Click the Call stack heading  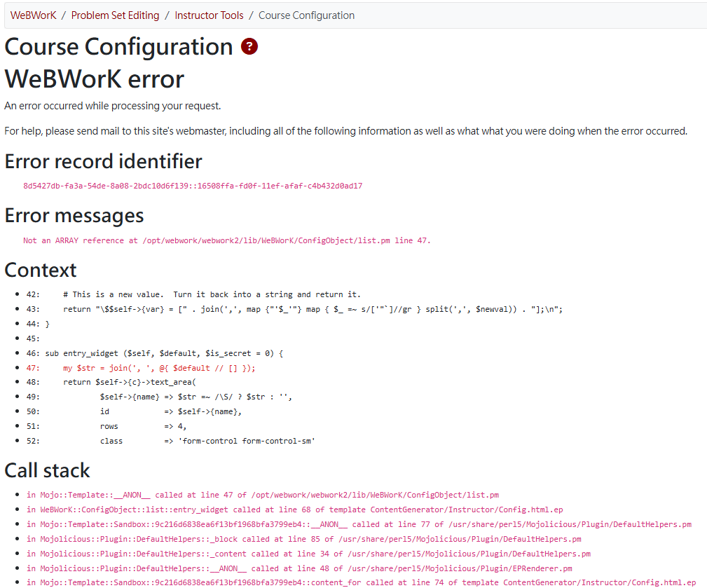tap(47, 470)
